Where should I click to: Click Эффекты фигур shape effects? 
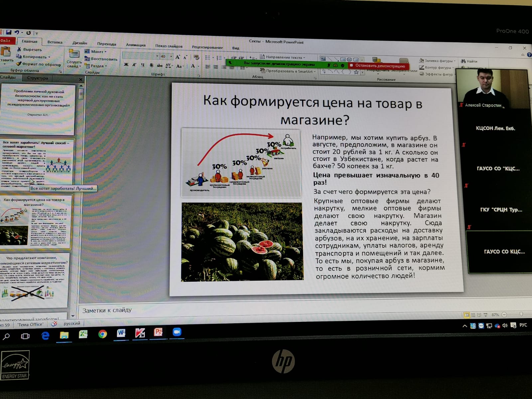(437, 74)
